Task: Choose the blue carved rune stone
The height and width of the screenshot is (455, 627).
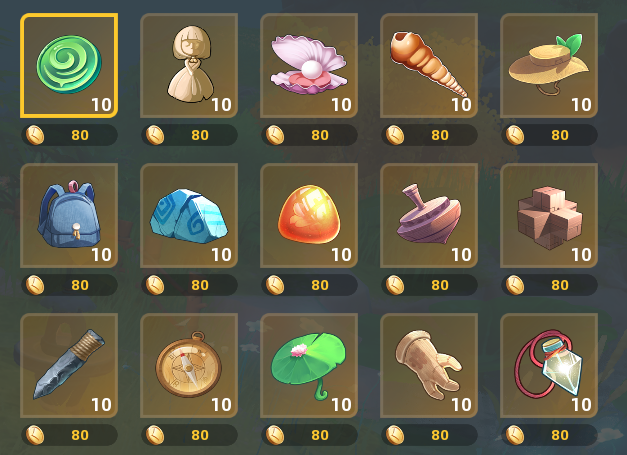Action: (x=189, y=216)
